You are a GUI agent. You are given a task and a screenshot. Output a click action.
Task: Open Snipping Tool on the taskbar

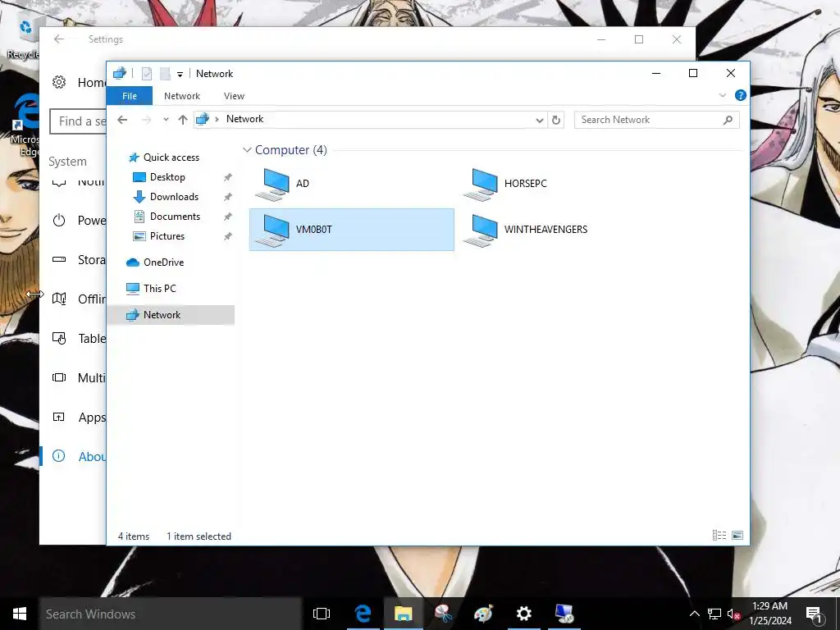pyautogui.click(x=444, y=614)
